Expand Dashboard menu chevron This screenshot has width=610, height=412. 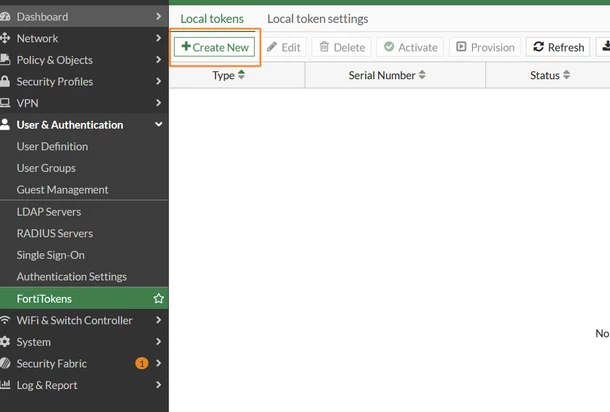tap(158, 16)
